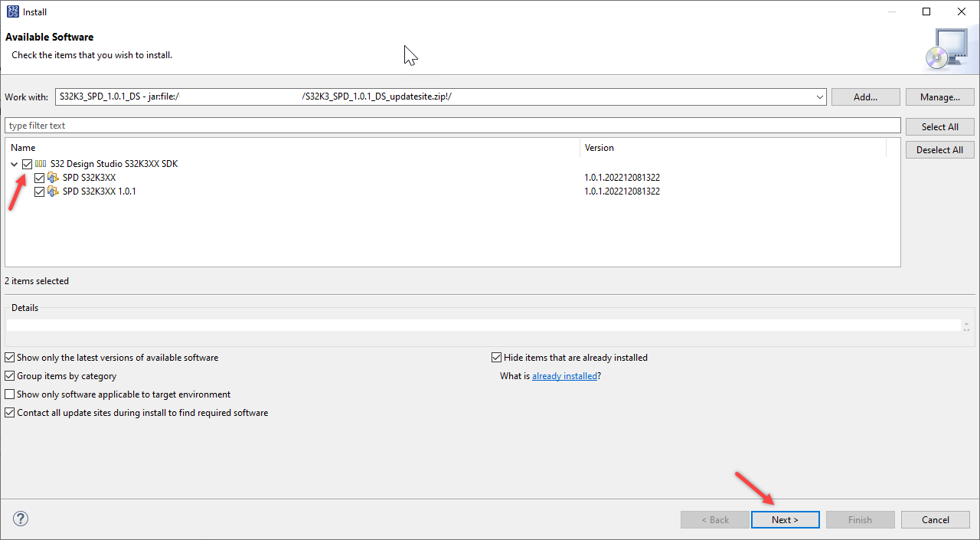
Task: Select the SPD S32K3XX 1.0.1 row label
Action: pyautogui.click(x=100, y=191)
